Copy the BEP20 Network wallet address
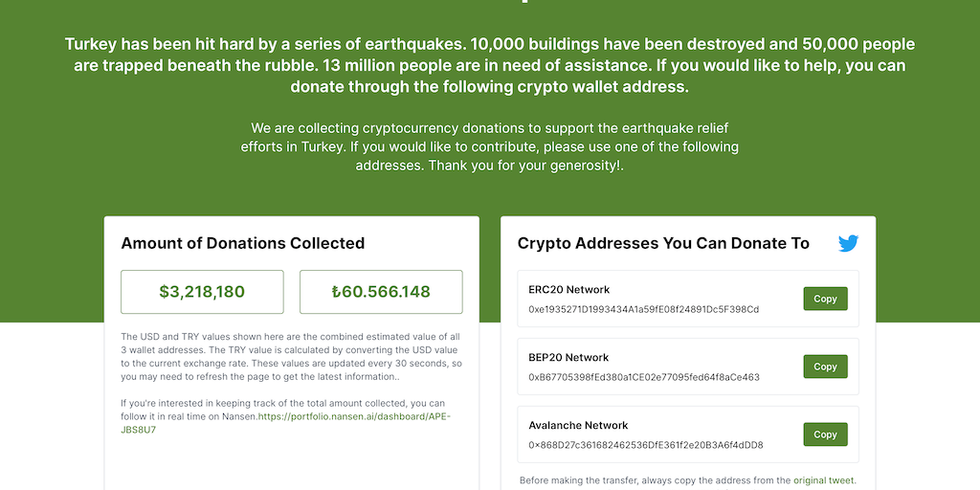 pyautogui.click(x=825, y=367)
